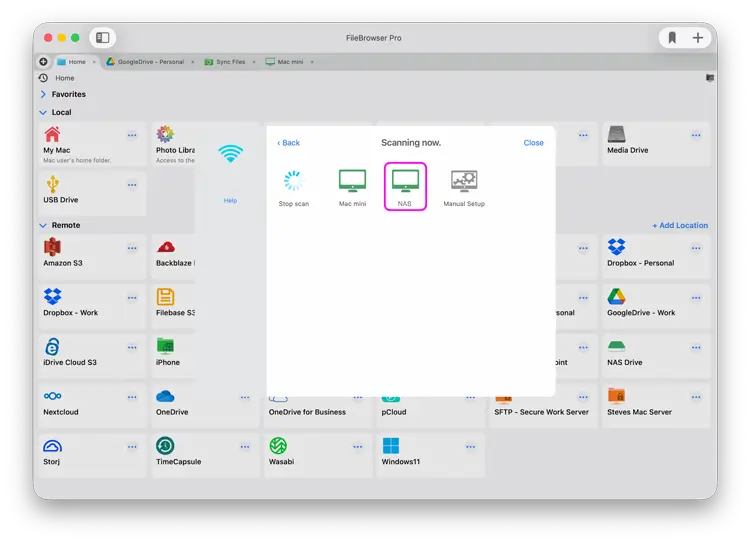Image resolution: width=750 pixels, height=543 pixels.
Task: Go back in scanning dialog
Action: click(288, 143)
